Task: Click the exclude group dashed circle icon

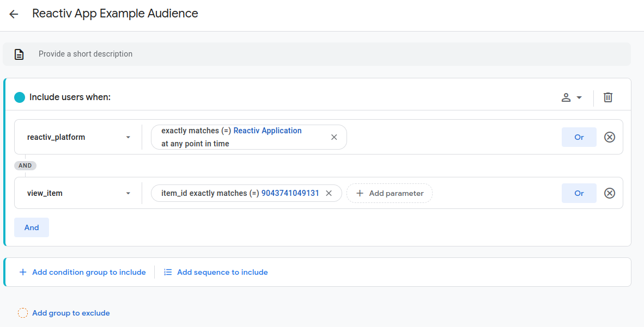Action: click(23, 313)
